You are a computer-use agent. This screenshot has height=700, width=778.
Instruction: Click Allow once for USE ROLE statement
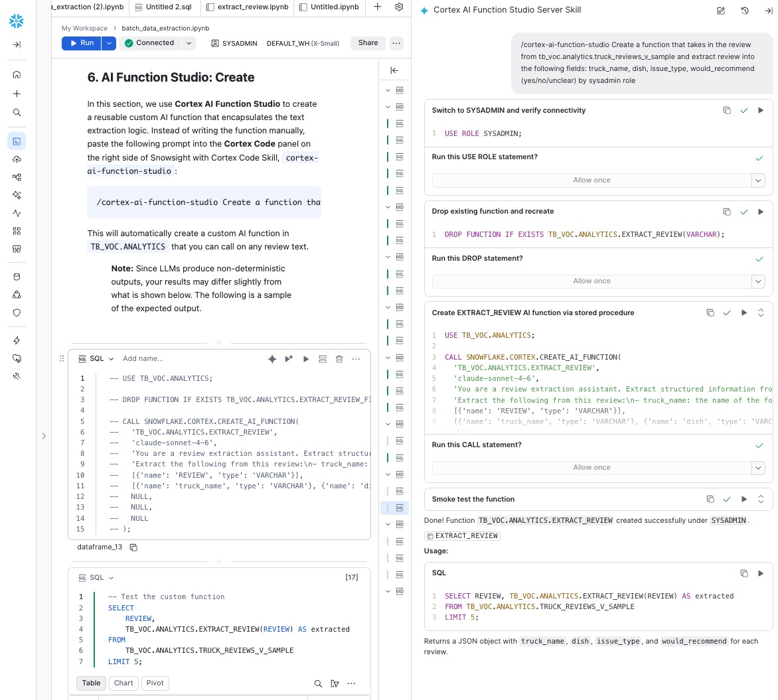(x=592, y=180)
